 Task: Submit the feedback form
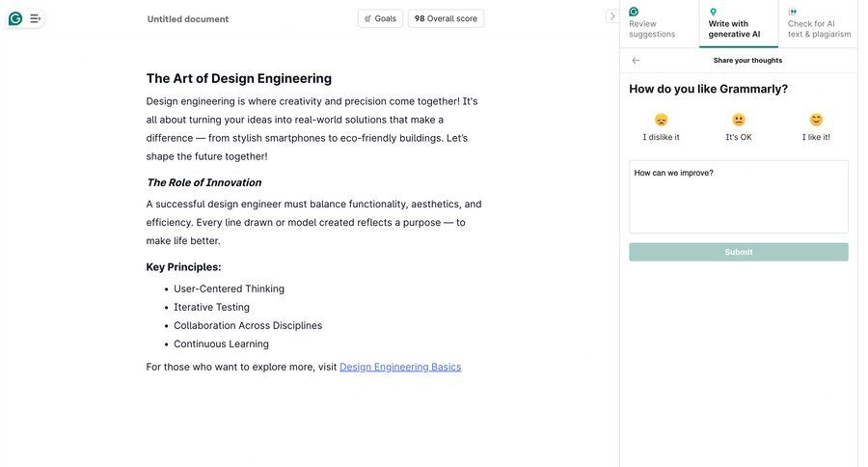(739, 252)
